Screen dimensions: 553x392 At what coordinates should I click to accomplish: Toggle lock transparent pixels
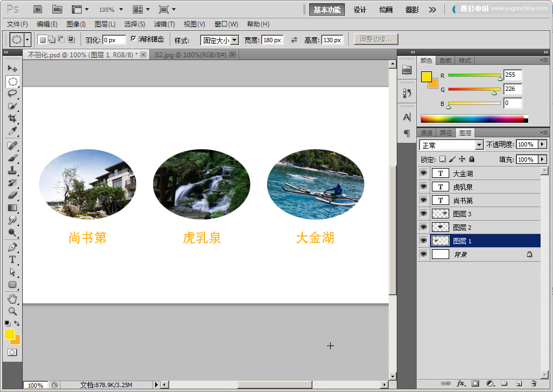[x=442, y=159]
